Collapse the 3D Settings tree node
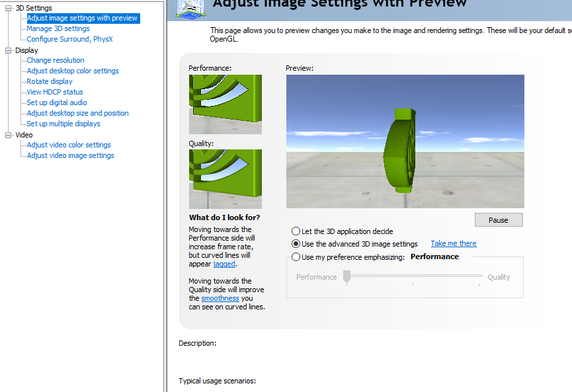The height and width of the screenshot is (392, 572). [8, 8]
